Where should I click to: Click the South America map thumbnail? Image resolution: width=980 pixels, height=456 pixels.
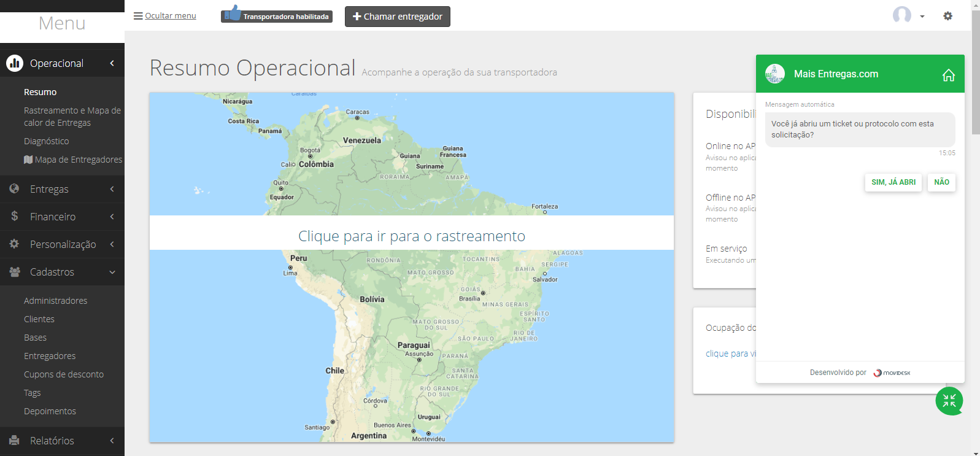coord(412,268)
